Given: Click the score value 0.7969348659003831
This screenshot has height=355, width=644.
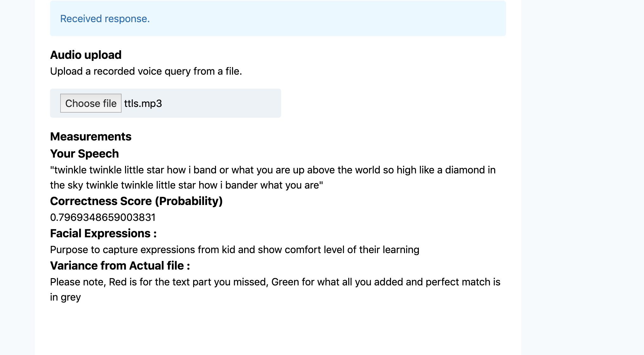Looking at the screenshot, I should tap(103, 217).
